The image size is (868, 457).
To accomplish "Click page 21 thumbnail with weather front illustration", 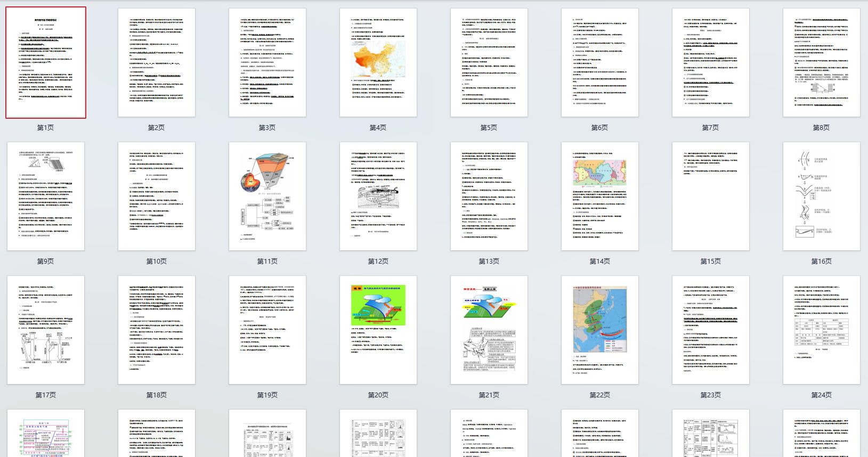I will pos(489,330).
